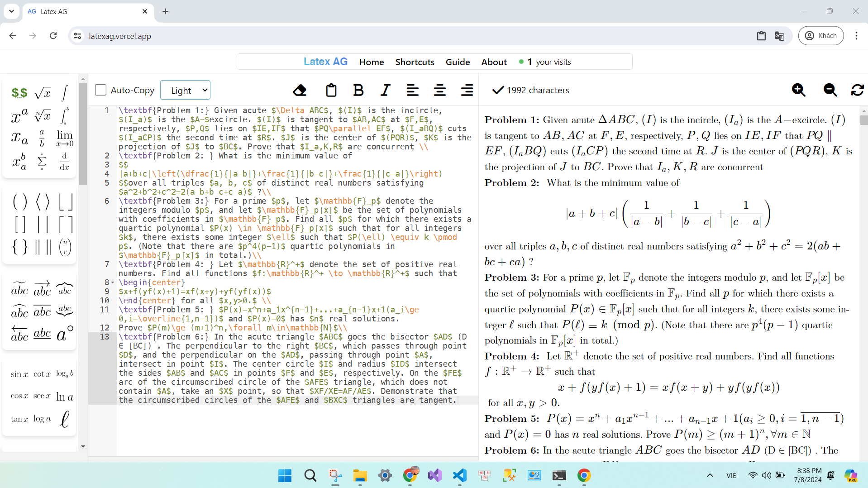The height and width of the screenshot is (488, 868).
Task: Align text left
Action: 412,90
